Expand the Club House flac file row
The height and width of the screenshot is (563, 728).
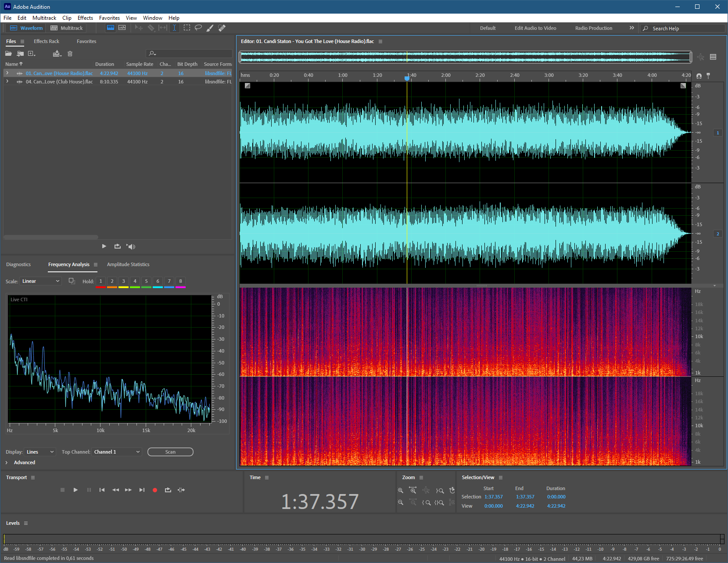click(x=7, y=81)
